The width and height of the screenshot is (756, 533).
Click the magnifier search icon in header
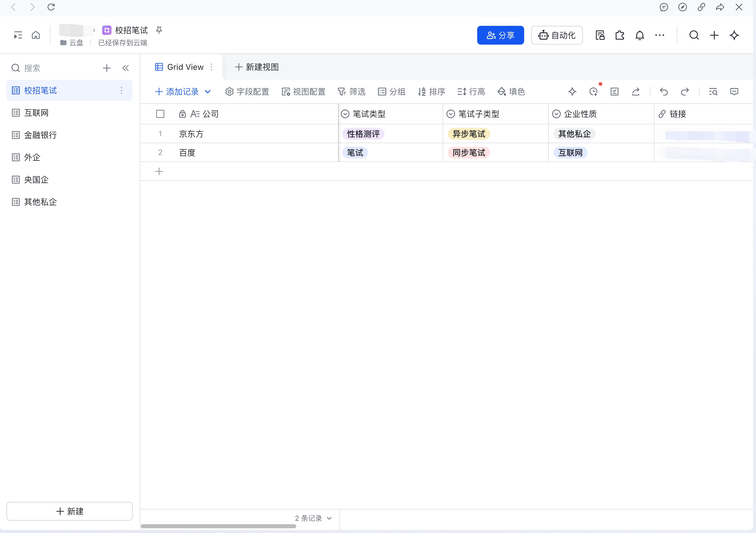(x=694, y=35)
